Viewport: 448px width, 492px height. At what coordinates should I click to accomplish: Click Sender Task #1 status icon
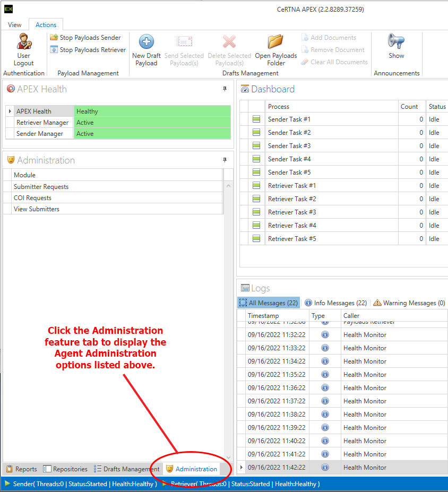click(x=256, y=119)
